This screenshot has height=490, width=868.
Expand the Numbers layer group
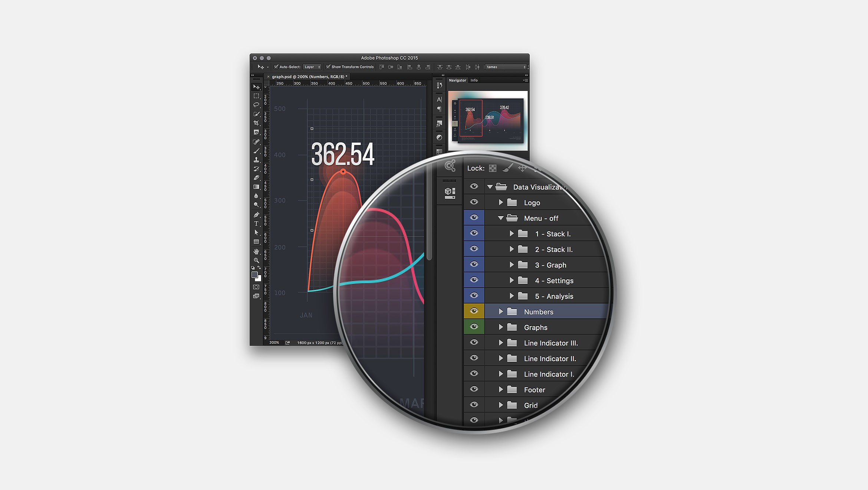pyautogui.click(x=502, y=311)
